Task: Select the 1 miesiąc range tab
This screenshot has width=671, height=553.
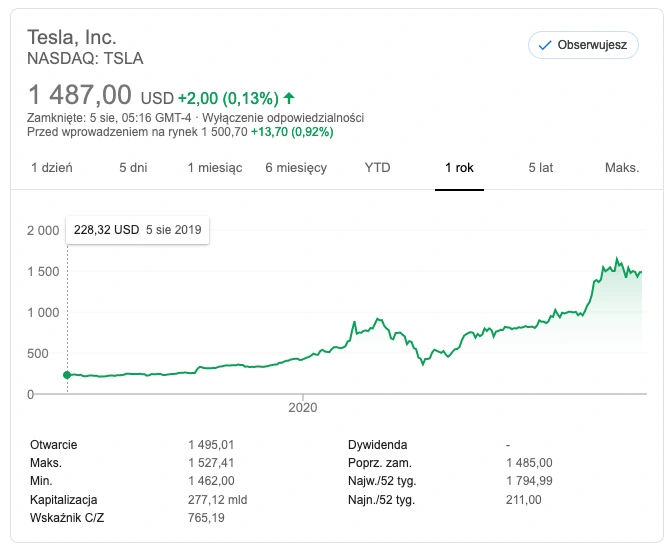Action: coord(215,167)
